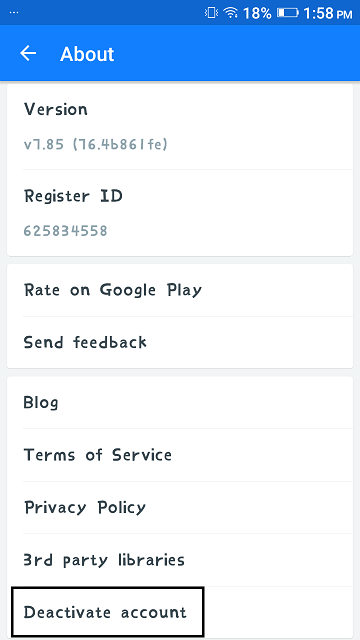View the Terms of Service
Image resolution: width=360 pixels, height=640 pixels.
tap(180, 455)
